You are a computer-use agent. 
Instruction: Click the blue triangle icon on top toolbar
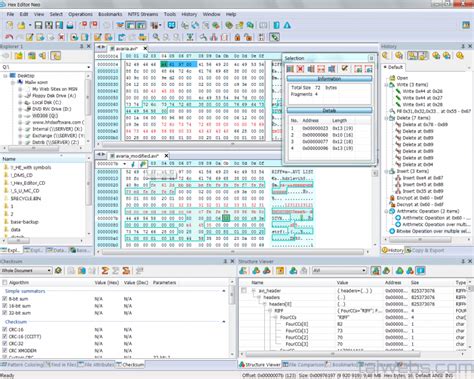[287, 25]
